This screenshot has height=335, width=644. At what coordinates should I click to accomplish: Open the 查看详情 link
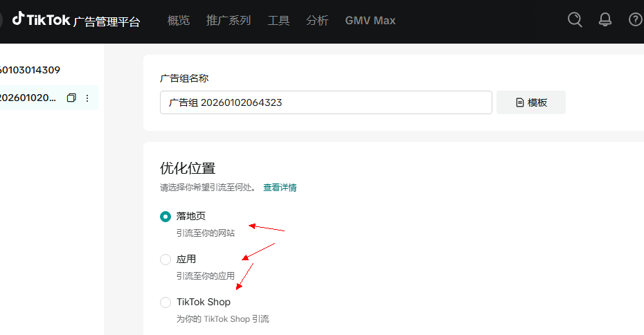tap(280, 188)
